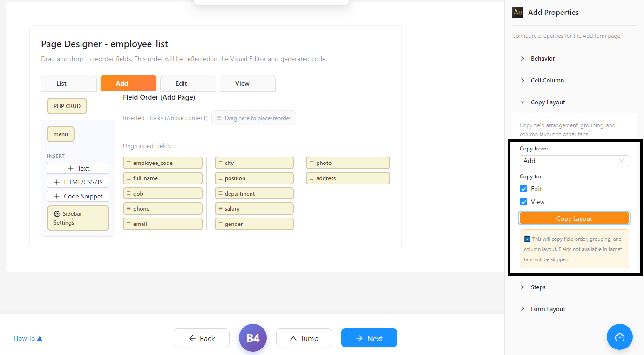Screen dimensions: 644x355
Task: Toggle the How To help link
Action: point(28,338)
